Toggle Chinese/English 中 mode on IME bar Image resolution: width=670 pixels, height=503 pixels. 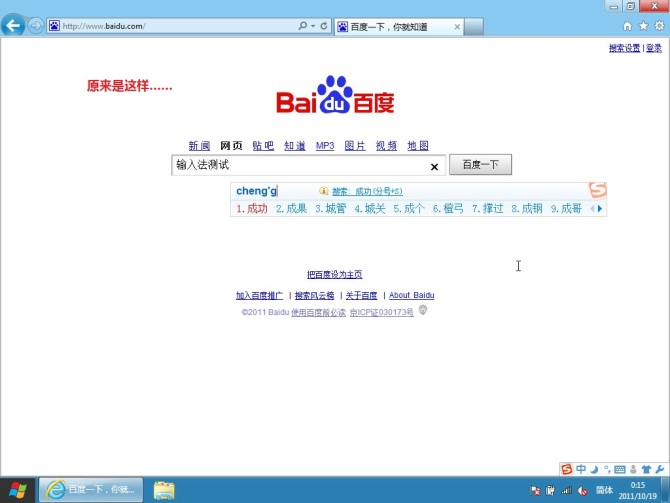point(581,469)
